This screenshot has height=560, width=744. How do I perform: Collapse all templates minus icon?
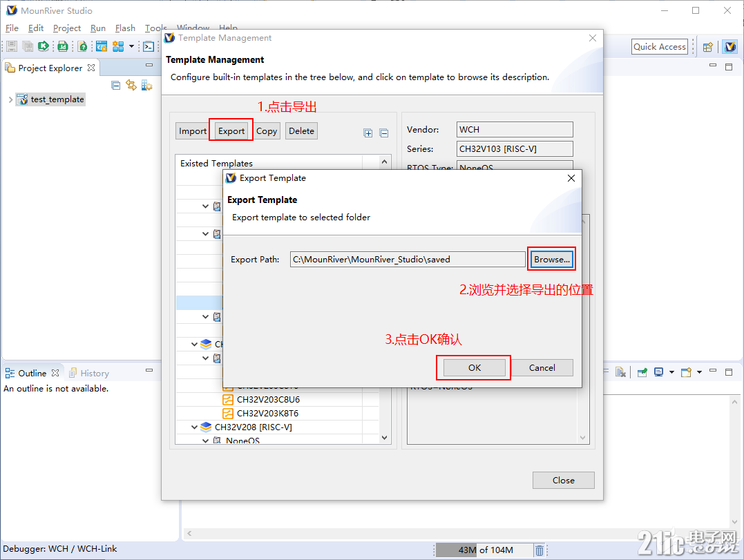point(384,133)
